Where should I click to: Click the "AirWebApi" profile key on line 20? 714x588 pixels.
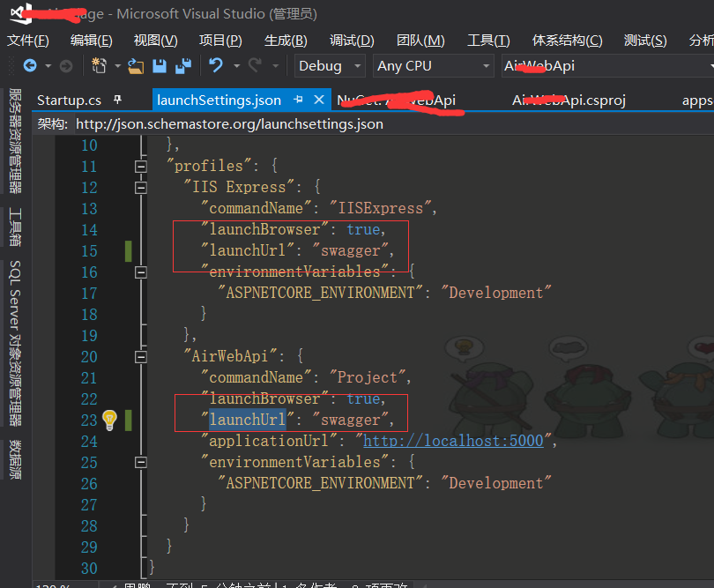point(230,356)
